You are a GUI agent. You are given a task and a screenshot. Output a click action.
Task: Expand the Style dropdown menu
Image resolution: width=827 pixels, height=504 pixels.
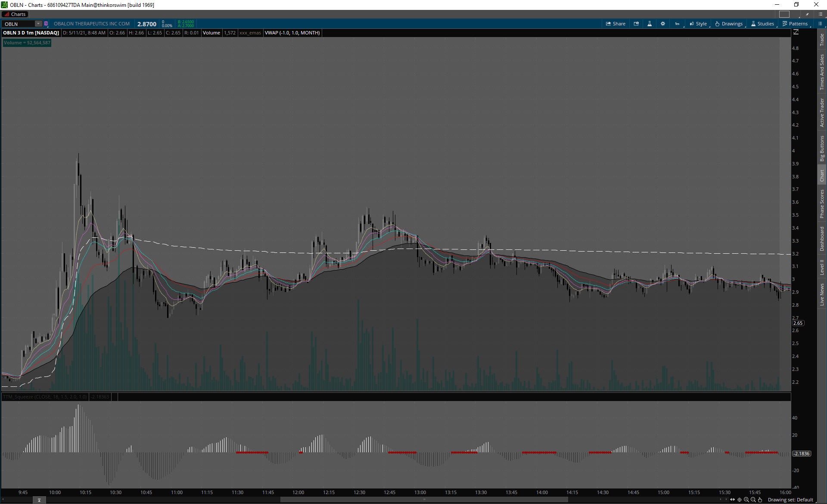click(x=698, y=24)
